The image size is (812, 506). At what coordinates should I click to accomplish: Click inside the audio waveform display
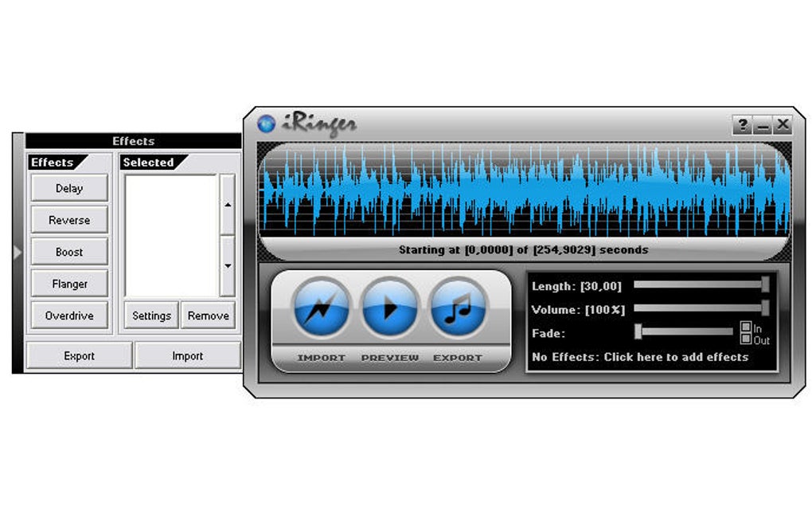[524, 192]
